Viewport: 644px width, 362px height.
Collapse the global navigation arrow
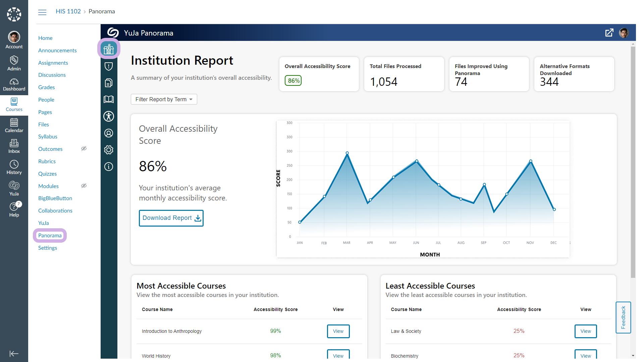tap(14, 354)
